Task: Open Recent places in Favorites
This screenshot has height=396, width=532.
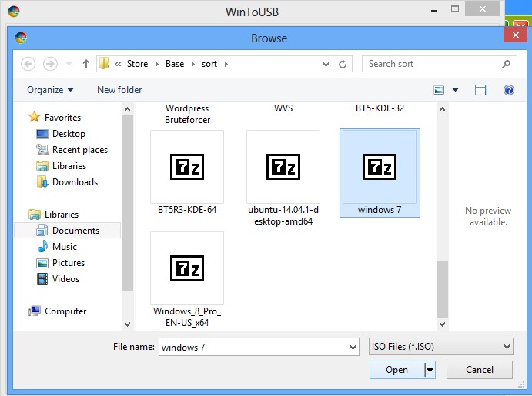Action: pos(80,150)
